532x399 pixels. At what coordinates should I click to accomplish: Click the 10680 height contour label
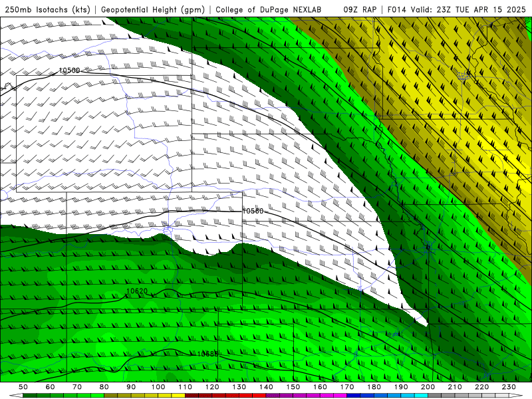pyautogui.click(x=207, y=354)
